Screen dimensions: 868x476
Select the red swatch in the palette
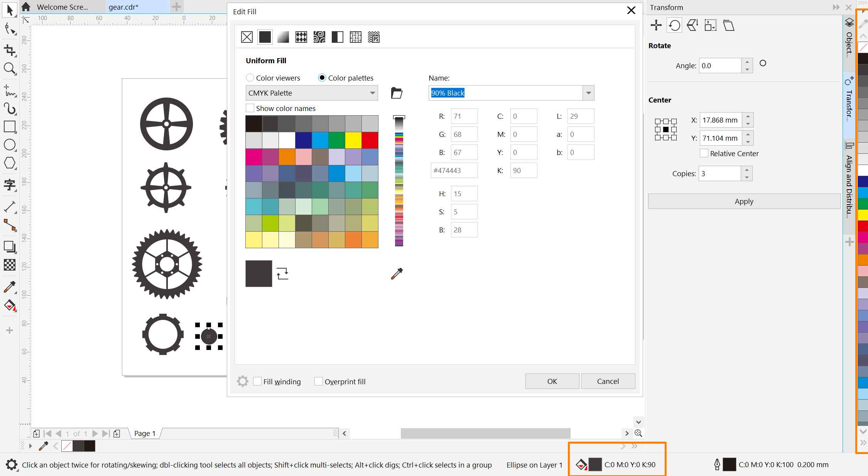[x=370, y=140]
